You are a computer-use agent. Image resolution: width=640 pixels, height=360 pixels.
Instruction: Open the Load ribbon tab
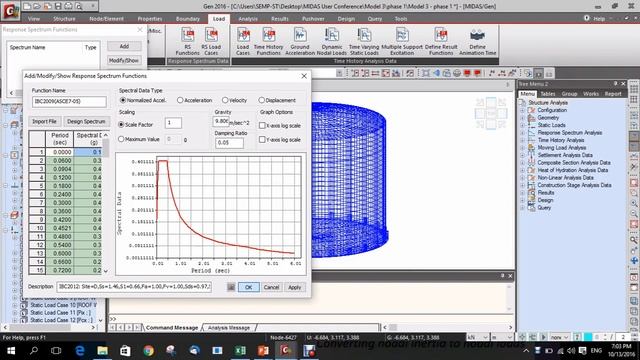pyautogui.click(x=219, y=19)
